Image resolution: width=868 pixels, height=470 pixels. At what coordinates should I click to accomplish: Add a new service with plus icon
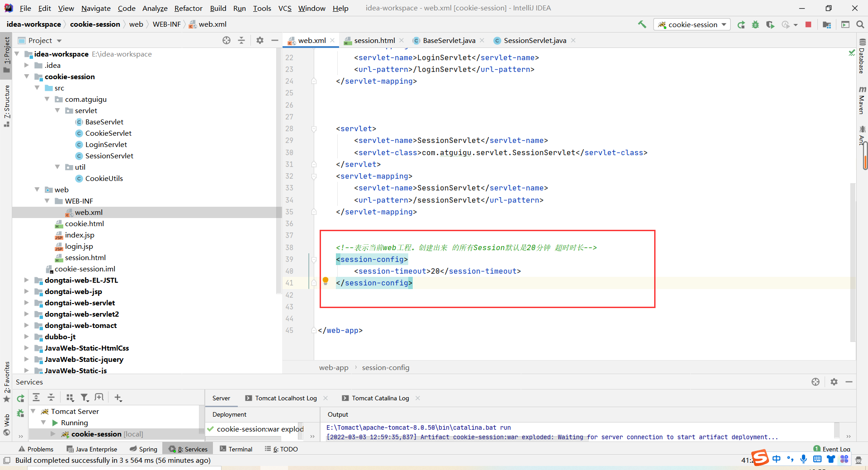[x=118, y=398]
